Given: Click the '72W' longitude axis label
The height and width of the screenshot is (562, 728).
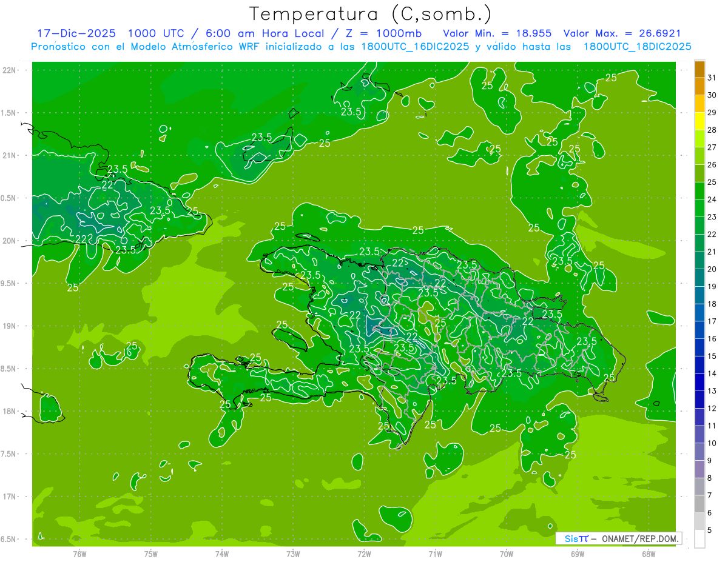Looking at the screenshot, I should (x=364, y=554).
